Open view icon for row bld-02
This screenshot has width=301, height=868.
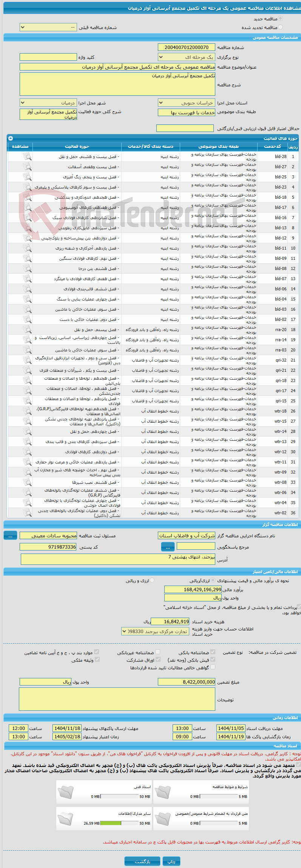[27, 319]
